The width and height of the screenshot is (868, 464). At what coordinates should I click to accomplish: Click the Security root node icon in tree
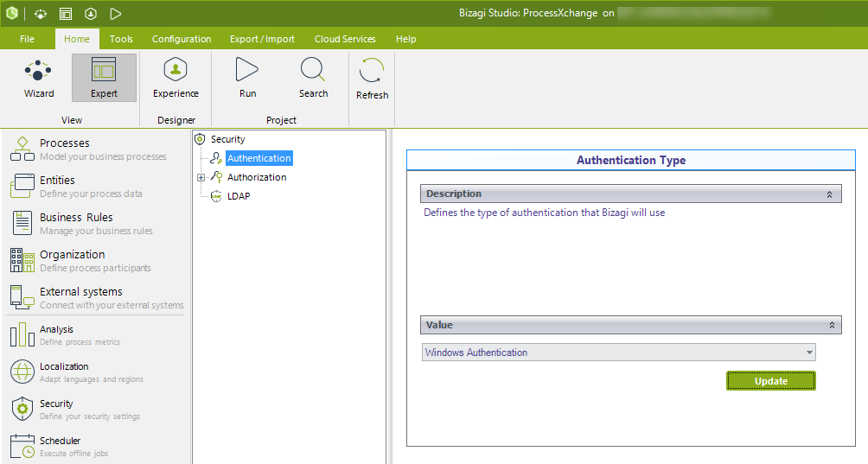200,139
